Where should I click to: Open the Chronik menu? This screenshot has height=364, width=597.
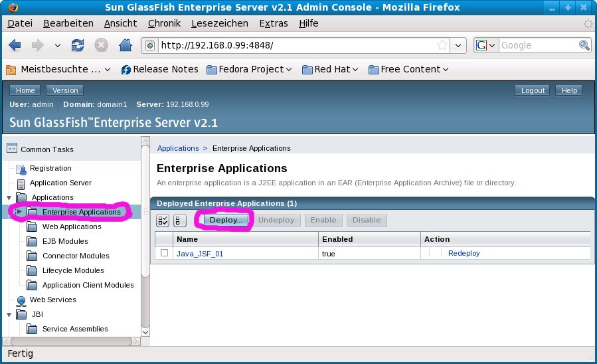[163, 23]
